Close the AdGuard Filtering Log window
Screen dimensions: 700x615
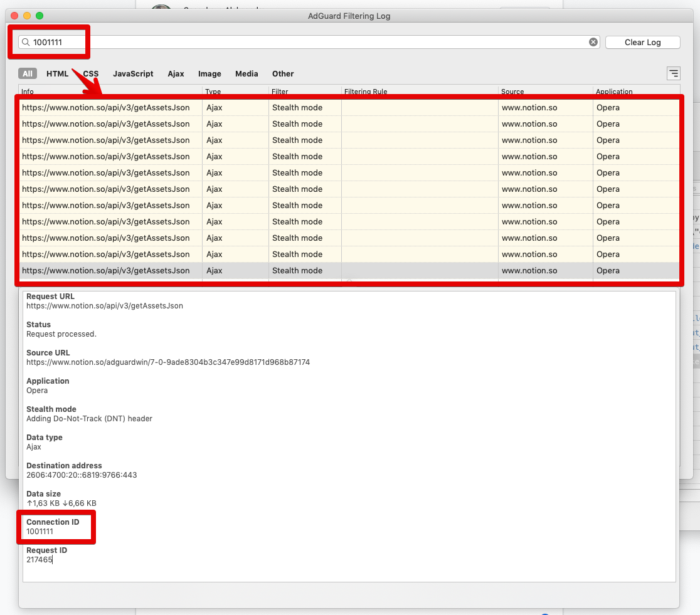click(x=14, y=16)
